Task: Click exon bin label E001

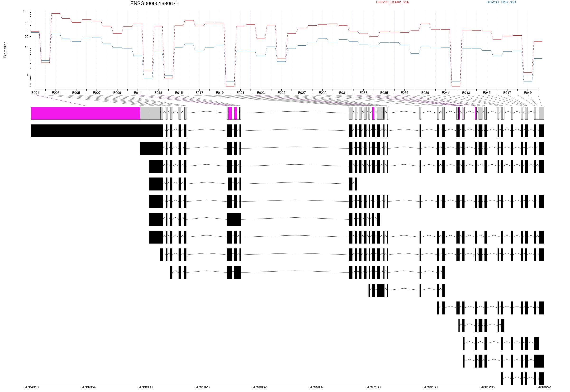Action: pyautogui.click(x=35, y=93)
